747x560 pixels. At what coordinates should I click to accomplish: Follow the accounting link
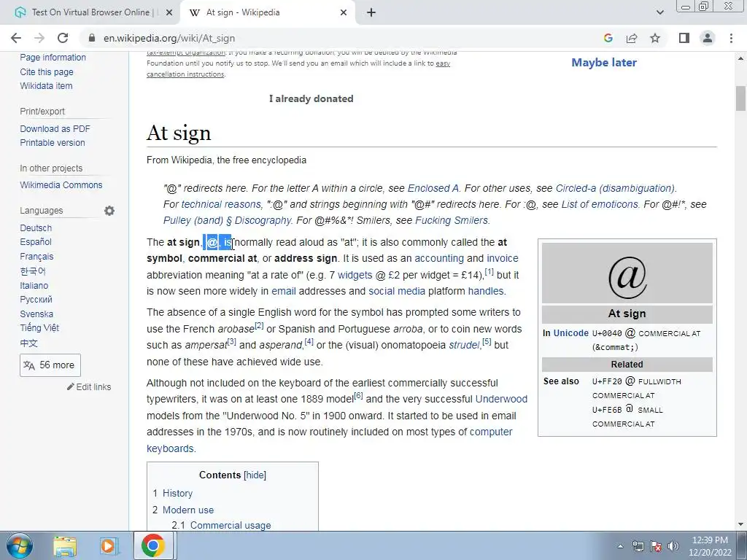[x=438, y=258]
